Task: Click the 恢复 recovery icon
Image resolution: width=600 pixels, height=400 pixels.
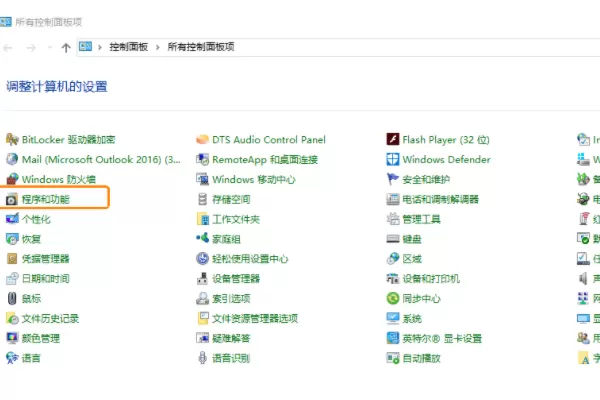Action: tap(12, 239)
